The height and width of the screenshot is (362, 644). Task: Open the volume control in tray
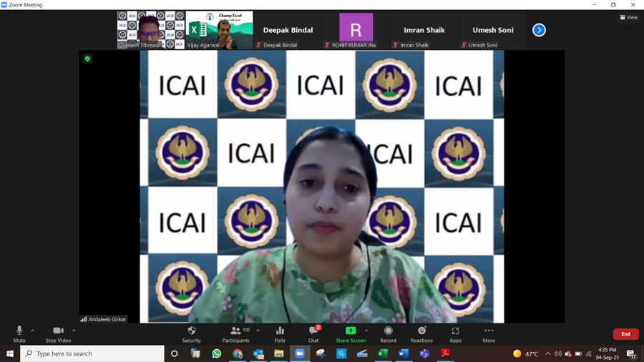[x=557, y=353]
